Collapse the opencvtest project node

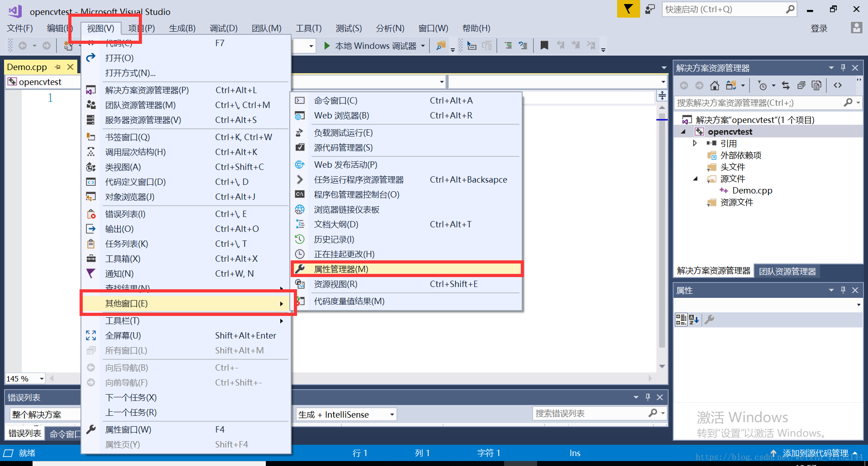[684, 132]
